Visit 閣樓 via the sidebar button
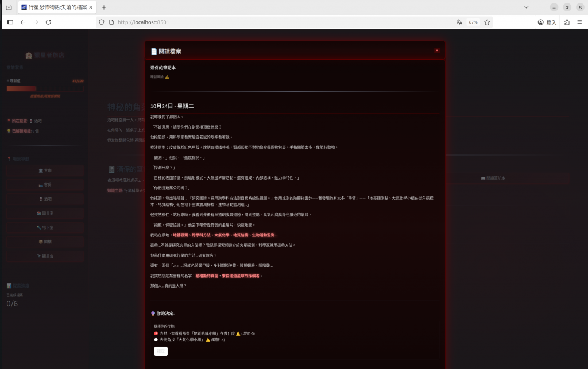Image resolution: width=588 pixels, height=369 pixels. (45, 242)
